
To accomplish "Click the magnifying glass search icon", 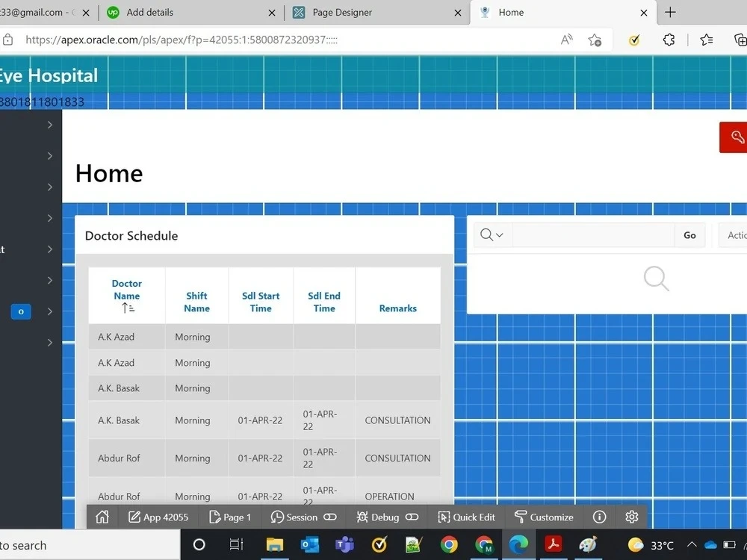I will click(655, 278).
